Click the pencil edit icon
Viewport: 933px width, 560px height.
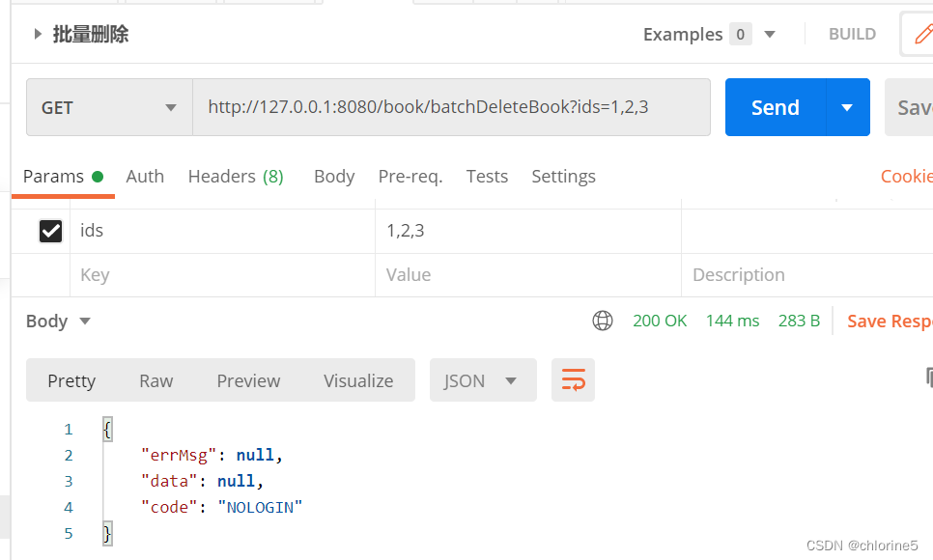922,34
